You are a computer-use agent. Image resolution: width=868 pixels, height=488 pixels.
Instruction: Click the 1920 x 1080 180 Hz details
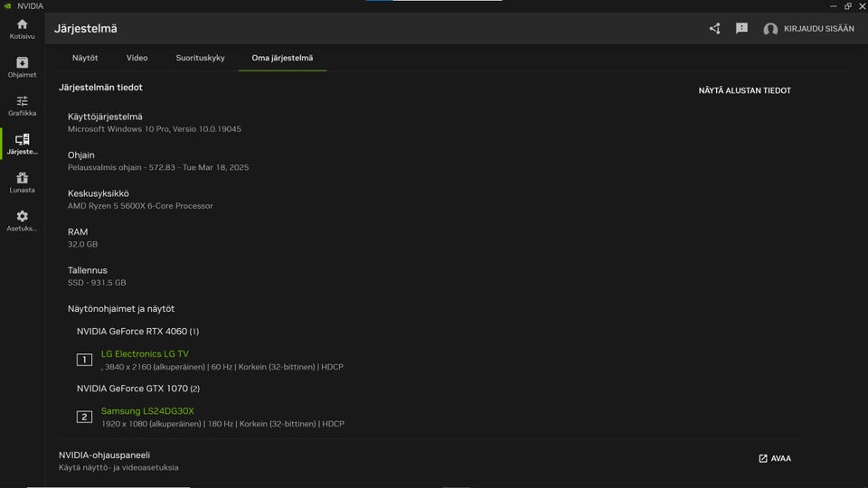[x=222, y=424]
